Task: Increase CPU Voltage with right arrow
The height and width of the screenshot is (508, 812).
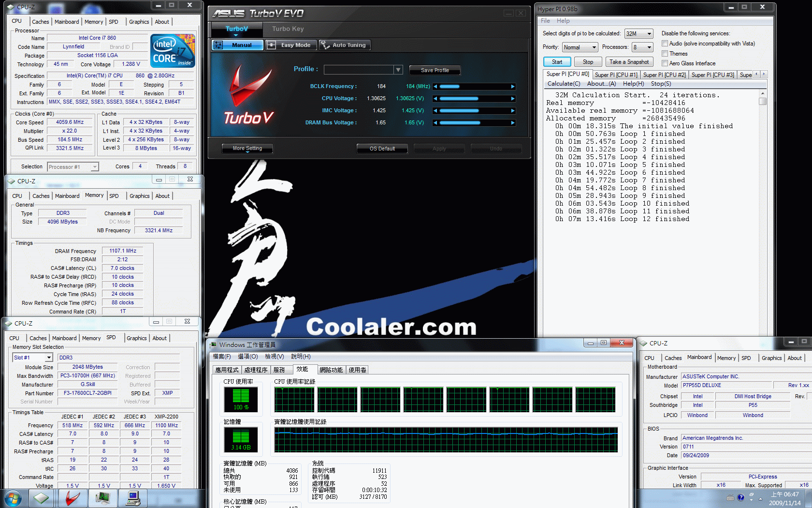Action: click(x=513, y=99)
